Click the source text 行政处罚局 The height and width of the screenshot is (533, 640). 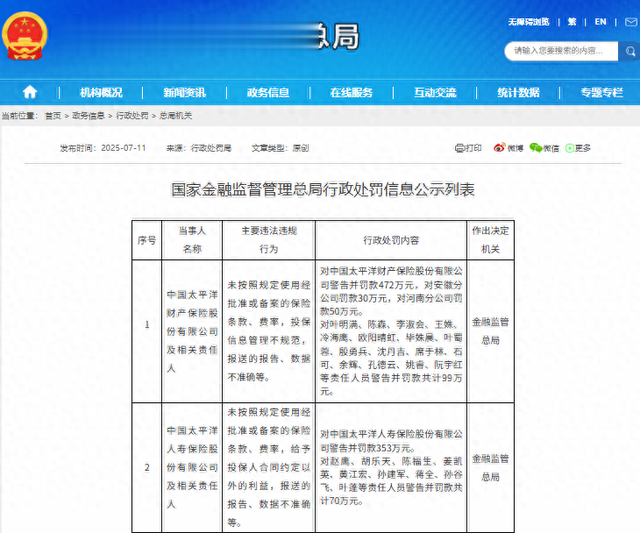pos(211,148)
